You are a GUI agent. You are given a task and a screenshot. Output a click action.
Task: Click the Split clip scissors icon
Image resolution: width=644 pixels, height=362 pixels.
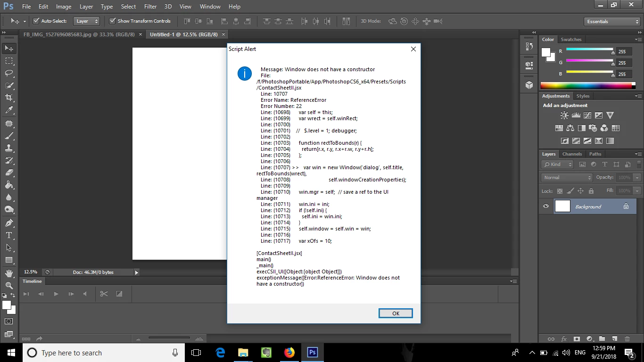pos(104,294)
